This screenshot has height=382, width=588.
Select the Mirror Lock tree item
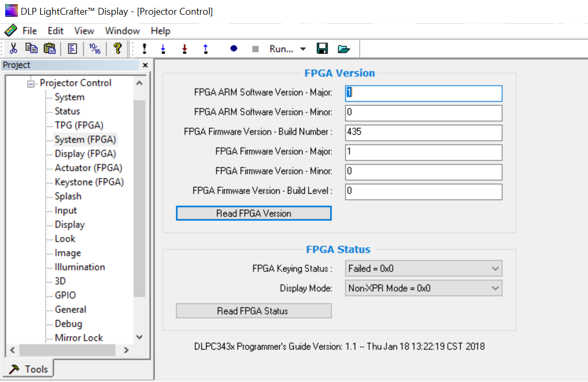pyautogui.click(x=79, y=338)
